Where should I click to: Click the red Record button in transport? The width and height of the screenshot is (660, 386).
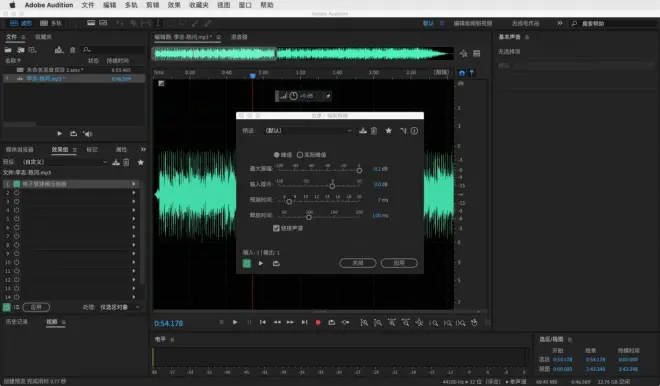[318, 322]
